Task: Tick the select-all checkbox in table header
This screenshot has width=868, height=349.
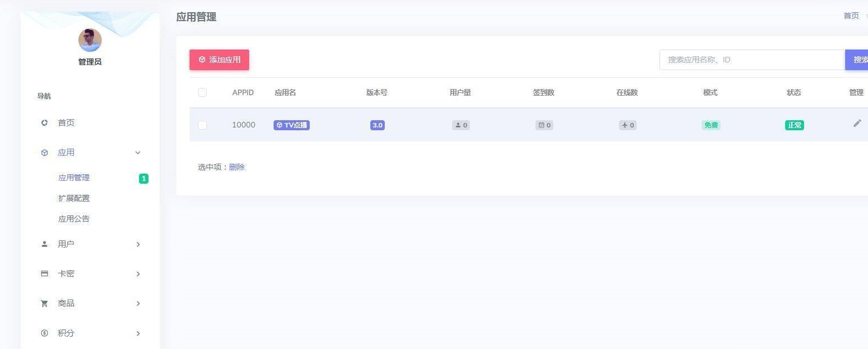Action: (202, 92)
